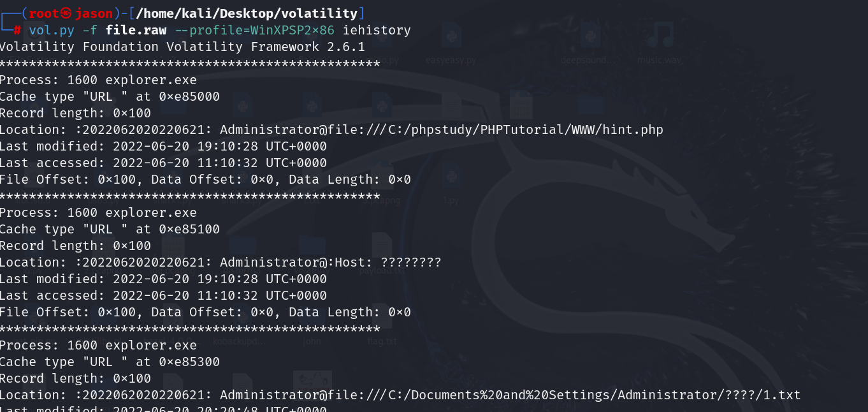Click the 1.py Python file icon
The image size is (868, 412).
pyautogui.click(x=451, y=179)
